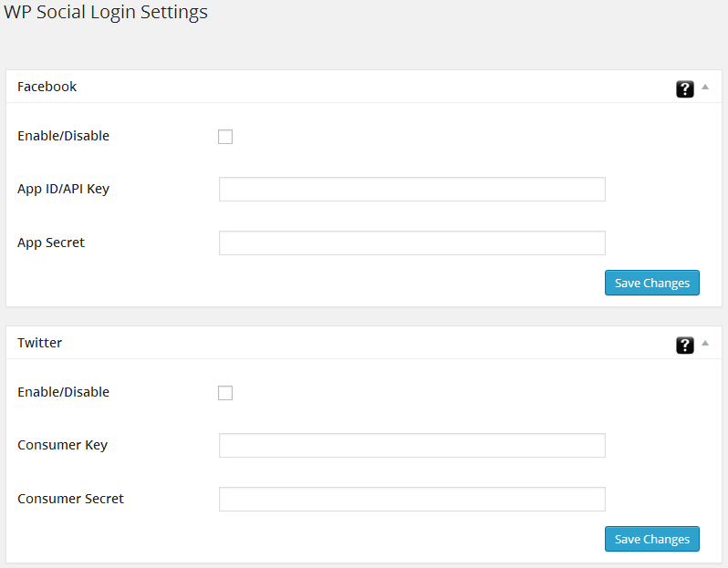Click the Consumer Secret label text
Viewport: 728px width, 568px height.
coord(70,499)
